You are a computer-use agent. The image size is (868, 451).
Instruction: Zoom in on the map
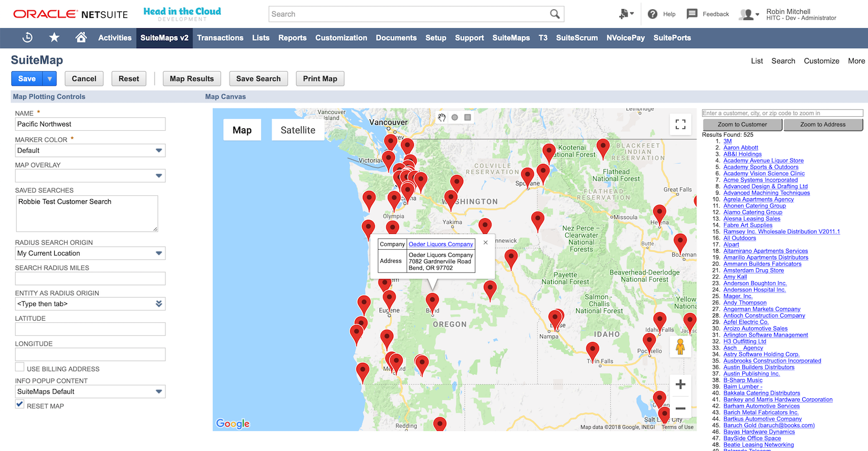coord(680,385)
